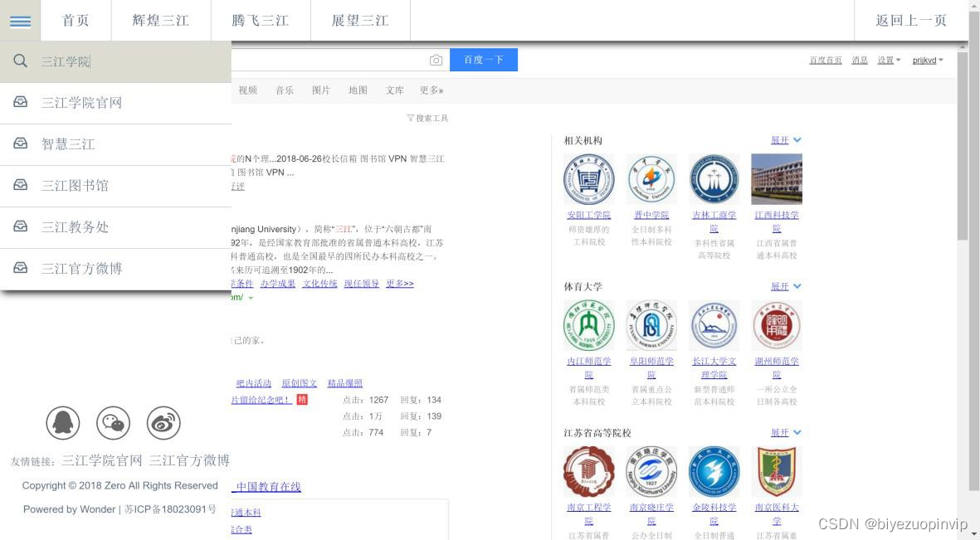
Task: Open the 设置 settings dropdown
Action: pyautogui.click(x=888, y=60)
